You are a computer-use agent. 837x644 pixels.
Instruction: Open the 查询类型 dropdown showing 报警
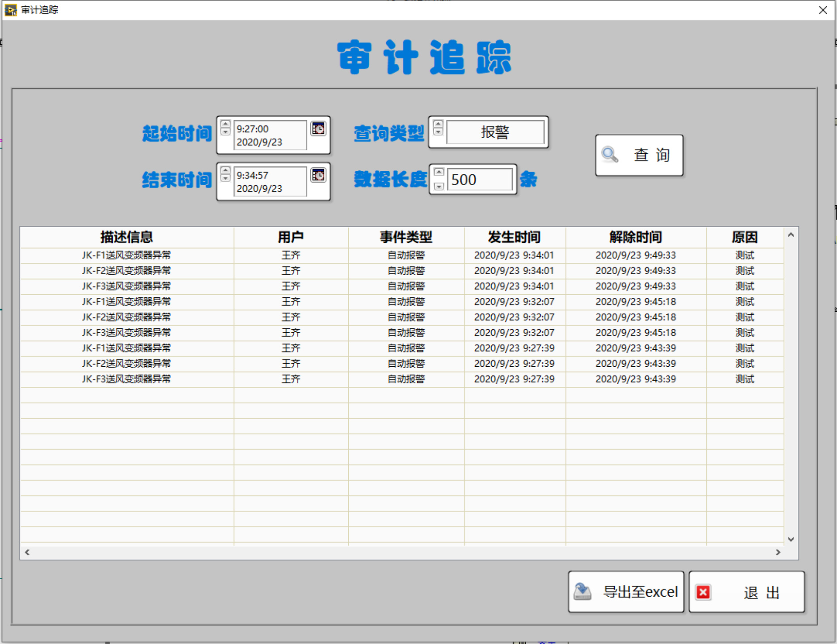(x=495, y=132)
